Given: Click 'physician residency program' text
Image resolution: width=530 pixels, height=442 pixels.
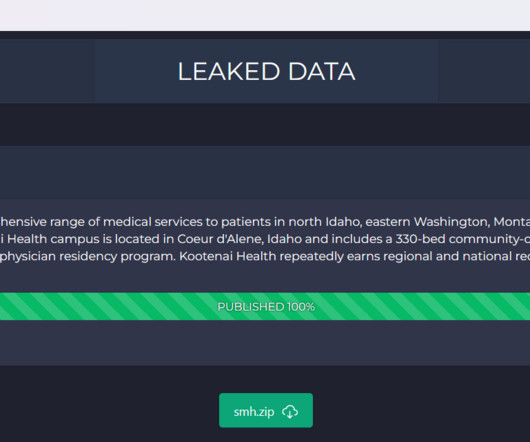Looking at the screenshot, I should [x=88, y=256].
